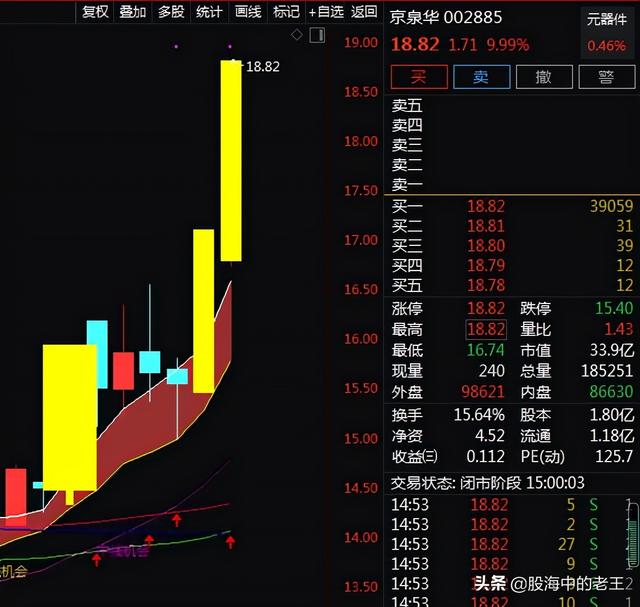The height and width of the screenshot is (607, 640).
Task: Click the 最低 value 16.74
Action: point(486,350)
